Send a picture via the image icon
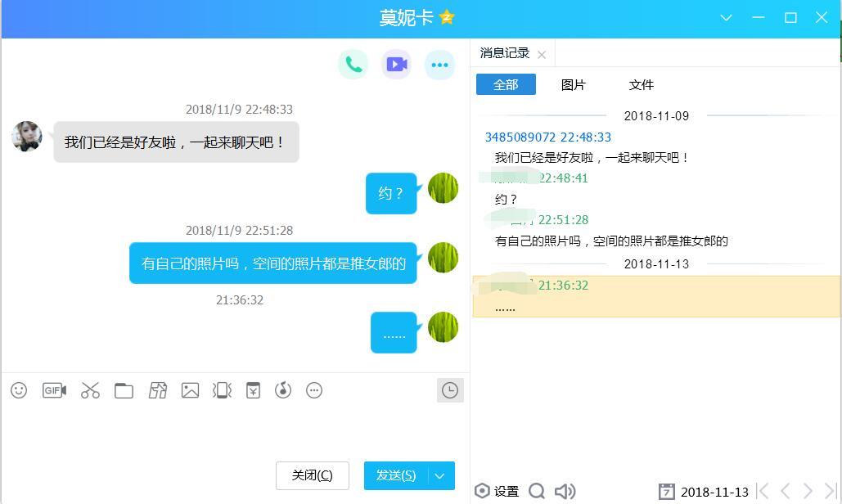The image size is (842, 504). pyautogui.click(x=190, y=390)
